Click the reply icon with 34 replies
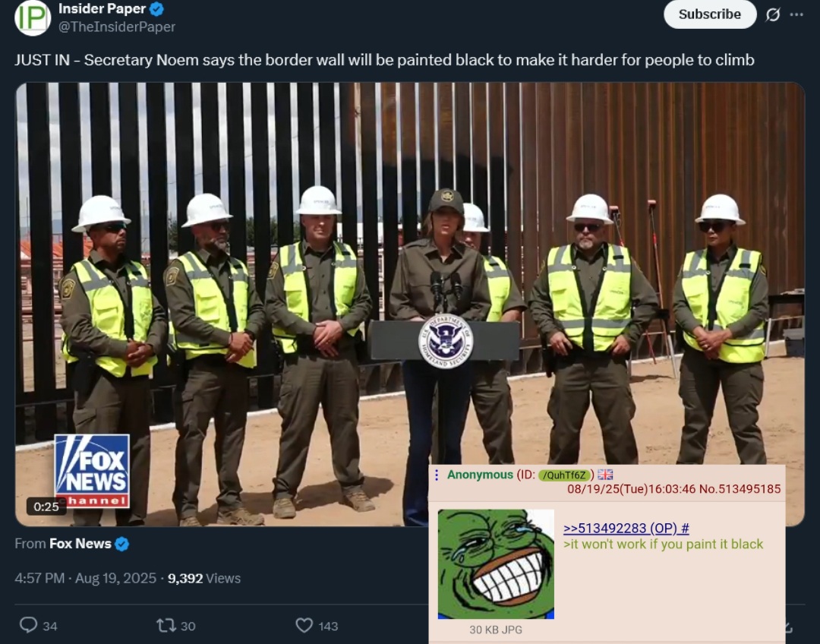This screenshot has height=644, width=820. (x=28, y=625)
